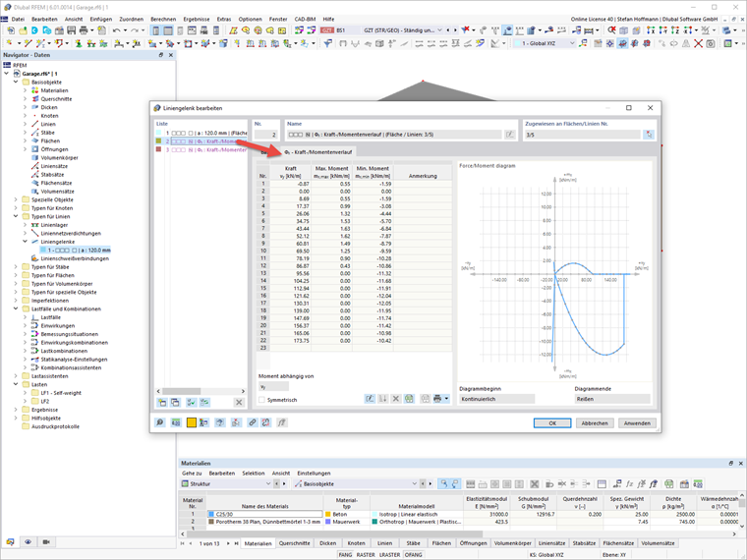Click the open file folder icon

click(23, 30)
